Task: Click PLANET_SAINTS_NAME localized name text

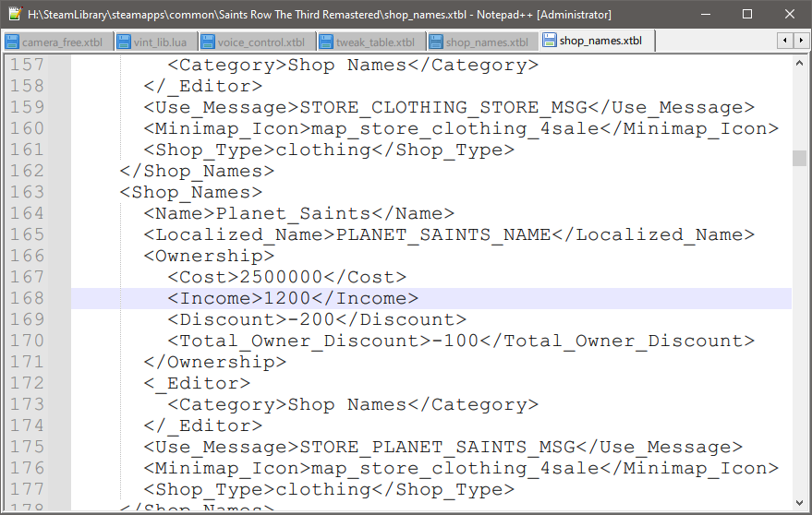Action: (x=443, y=234)
